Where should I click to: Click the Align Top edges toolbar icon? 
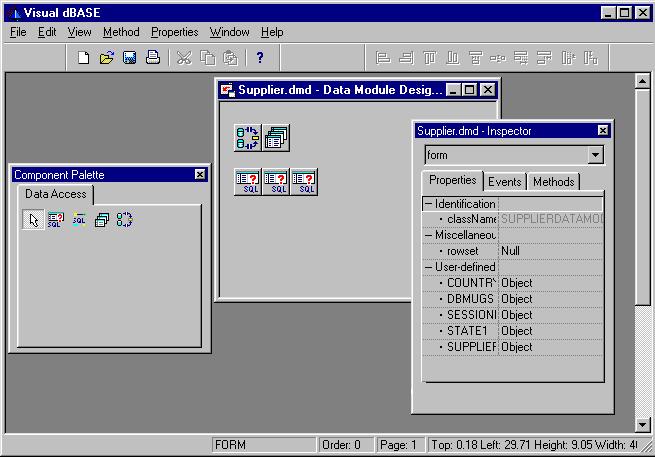pos(429,58)
